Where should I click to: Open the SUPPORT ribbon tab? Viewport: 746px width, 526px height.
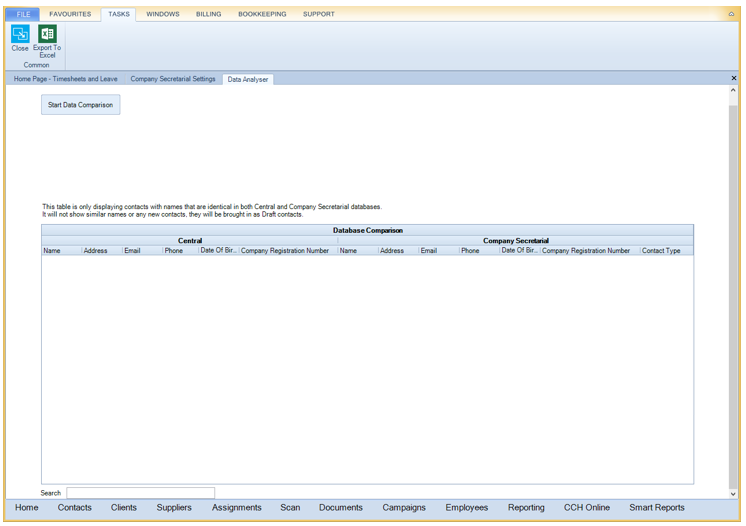click(319, 14)
